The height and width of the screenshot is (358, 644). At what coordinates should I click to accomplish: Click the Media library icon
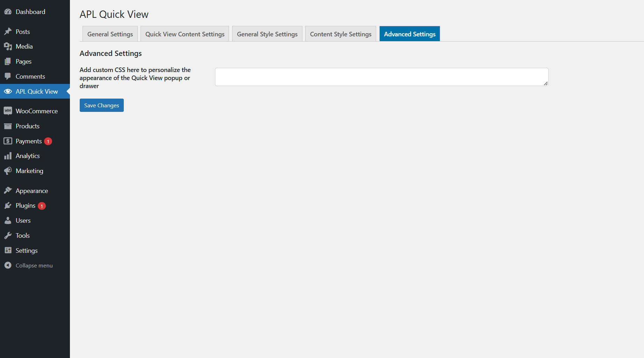click(8, 46)
